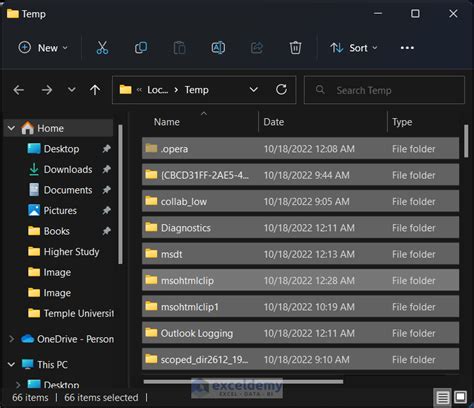Switch to large thumbnails view in status bar
This screenshot has height=408, width=474.
coord(461,397)
